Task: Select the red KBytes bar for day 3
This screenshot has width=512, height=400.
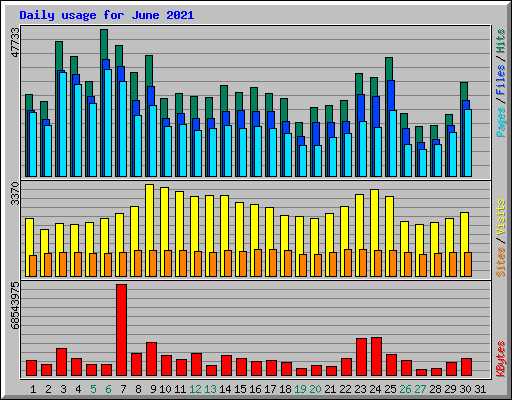Action: 61,362
